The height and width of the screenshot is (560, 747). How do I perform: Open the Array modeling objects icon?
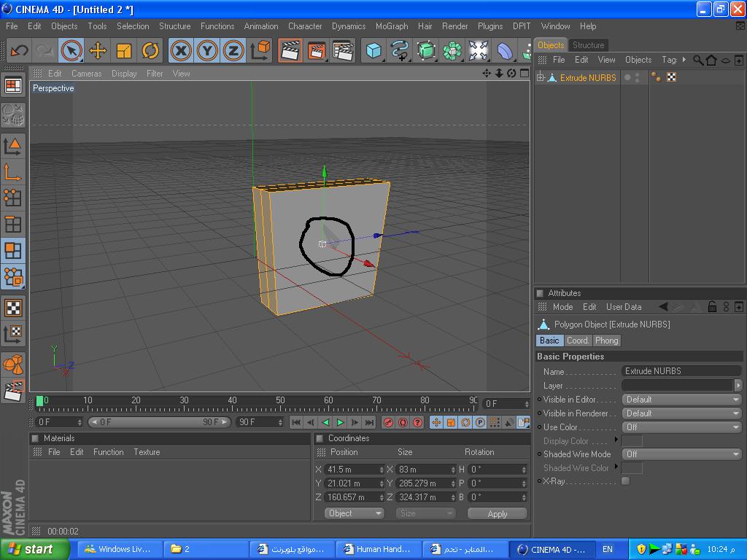point(452,50)
